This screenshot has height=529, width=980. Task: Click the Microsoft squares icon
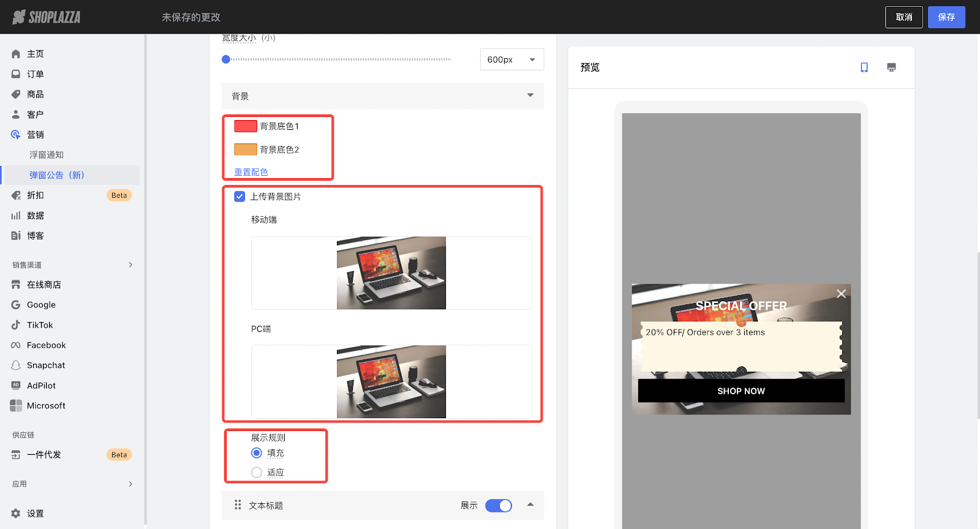coord(16,406)
